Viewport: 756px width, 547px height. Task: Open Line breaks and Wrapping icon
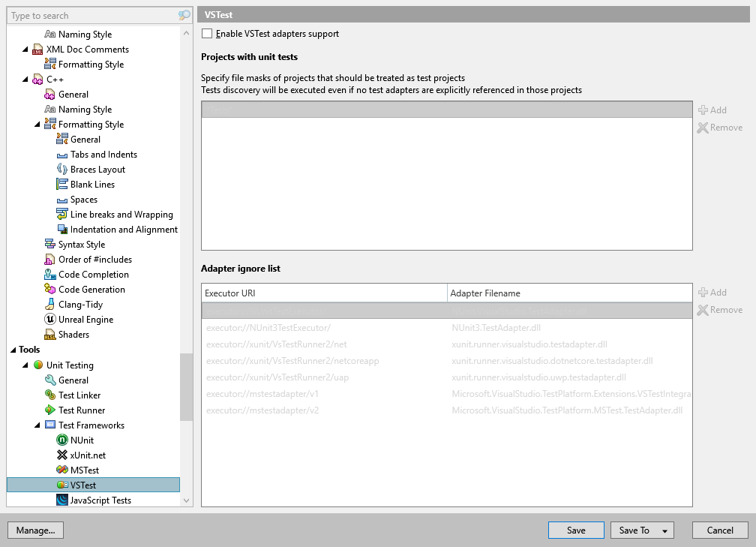pyautogui.click(x=61, y=214)
